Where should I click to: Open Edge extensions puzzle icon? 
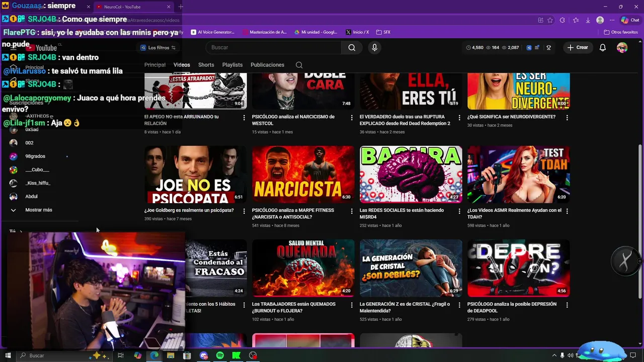coord(562,20)
